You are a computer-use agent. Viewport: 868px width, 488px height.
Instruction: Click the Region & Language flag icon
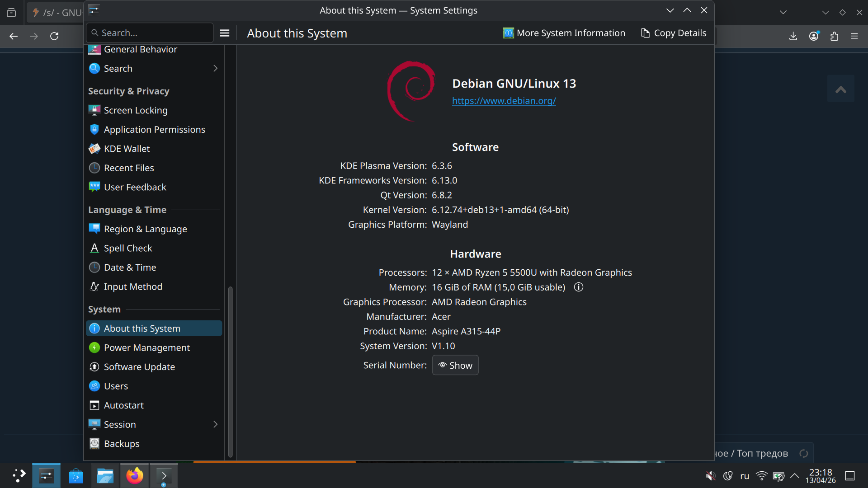(x=94, y=229)
